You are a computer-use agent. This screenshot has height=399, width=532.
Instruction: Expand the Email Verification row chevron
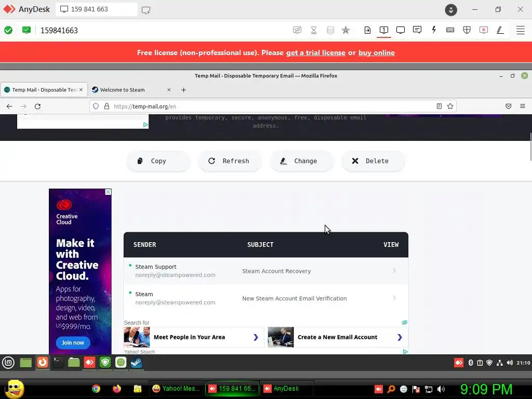(x=394, y=298)
